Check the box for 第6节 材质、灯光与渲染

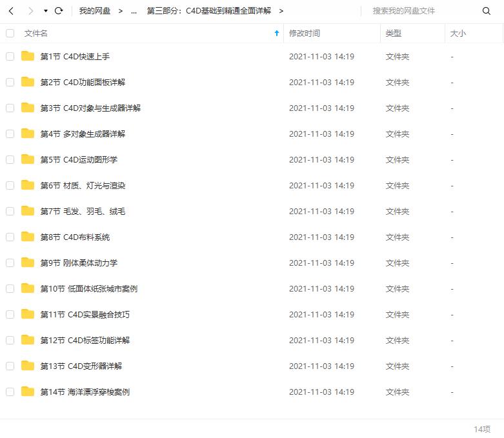pos(10,185)
